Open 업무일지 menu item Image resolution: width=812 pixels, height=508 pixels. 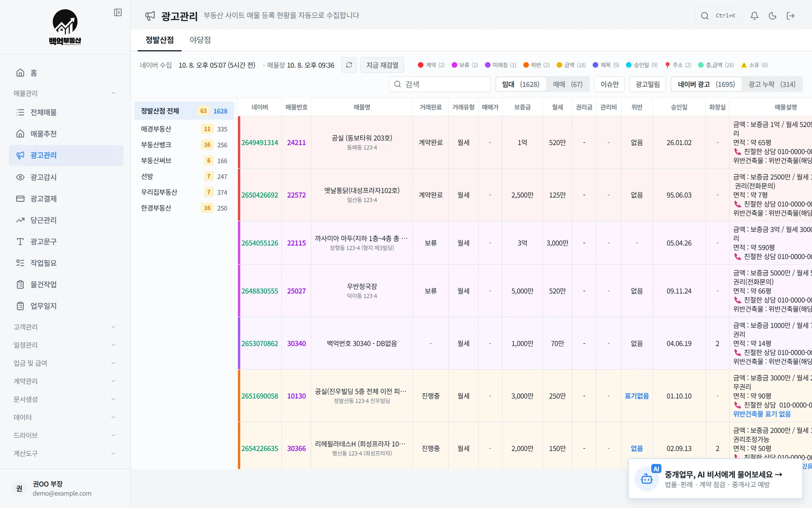[x=66, y=306]
